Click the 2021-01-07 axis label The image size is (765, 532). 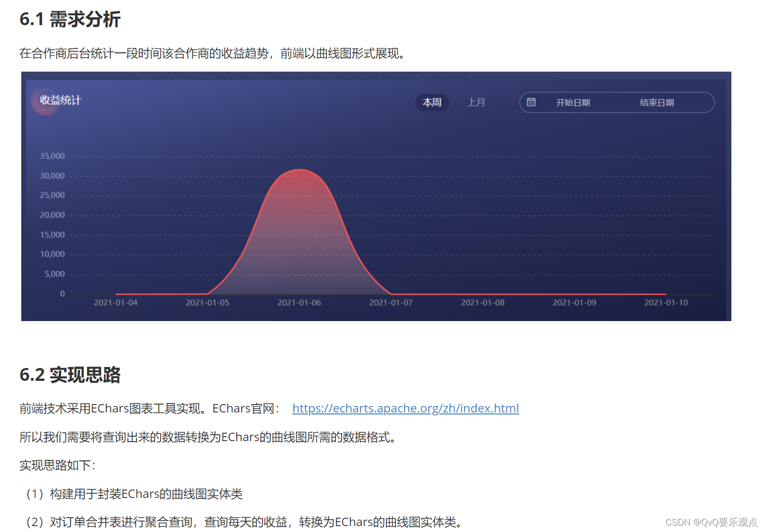[x=391, y=302]
